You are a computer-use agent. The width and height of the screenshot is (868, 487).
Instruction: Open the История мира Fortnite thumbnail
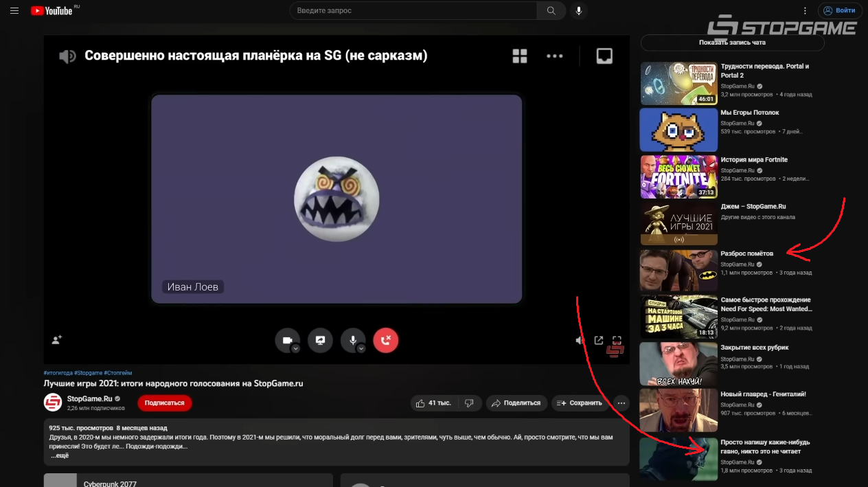pyautogui.click(x=678, y=177)
